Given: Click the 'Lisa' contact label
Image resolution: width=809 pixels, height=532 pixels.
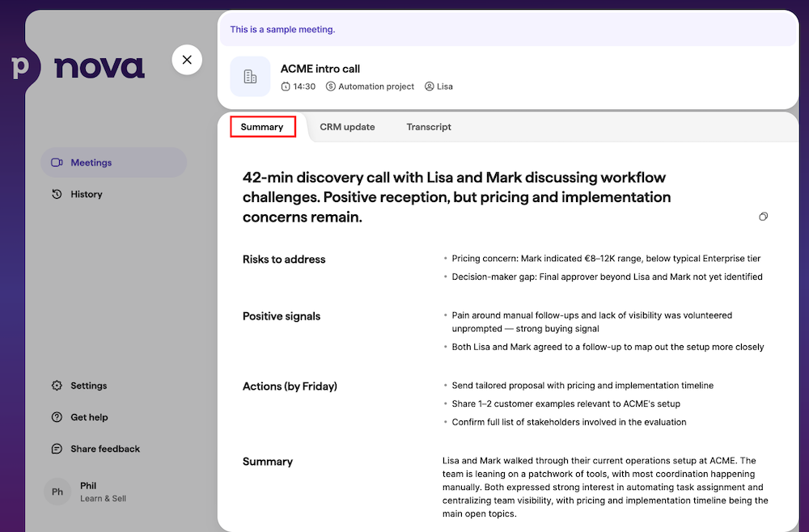Looking at the screenshot, I should click(445, 87).
